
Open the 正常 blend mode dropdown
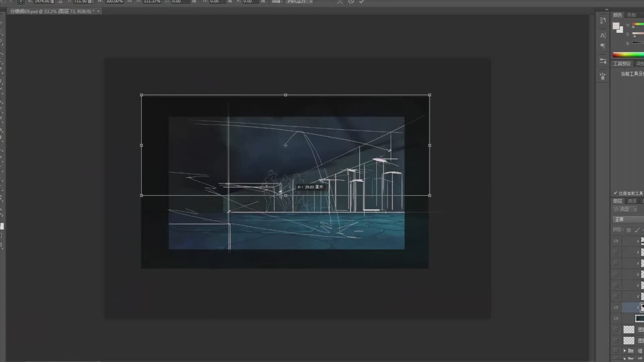tap(628, 220)
